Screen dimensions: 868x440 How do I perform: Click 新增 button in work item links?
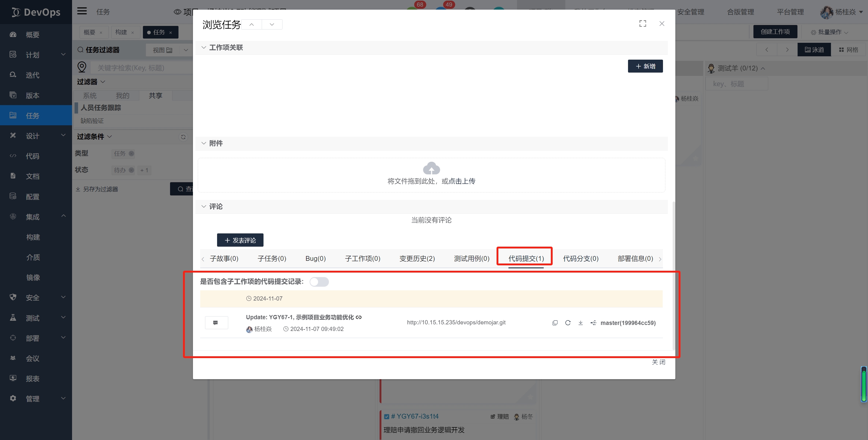(645, 66)
